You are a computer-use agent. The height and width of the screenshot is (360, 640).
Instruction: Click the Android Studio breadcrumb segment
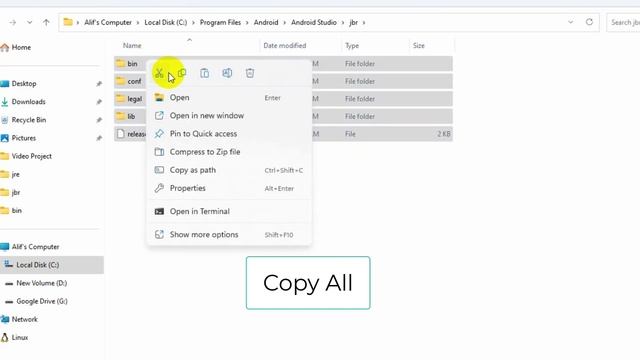point(314,22)
